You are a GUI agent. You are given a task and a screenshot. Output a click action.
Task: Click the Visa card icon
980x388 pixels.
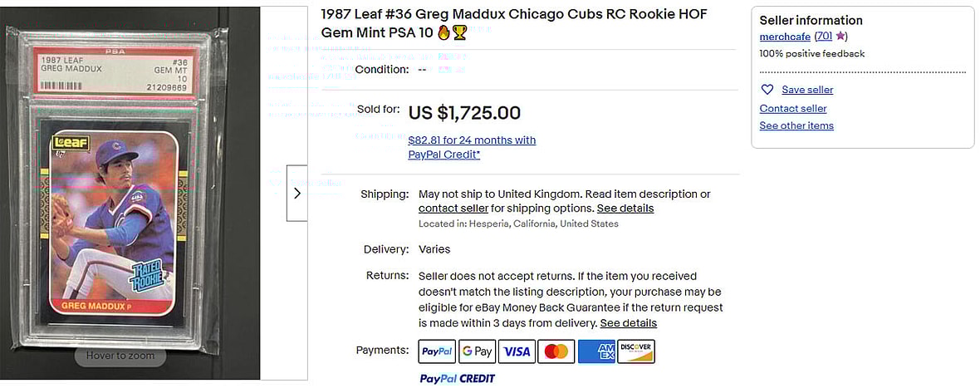tap(517, 351)
